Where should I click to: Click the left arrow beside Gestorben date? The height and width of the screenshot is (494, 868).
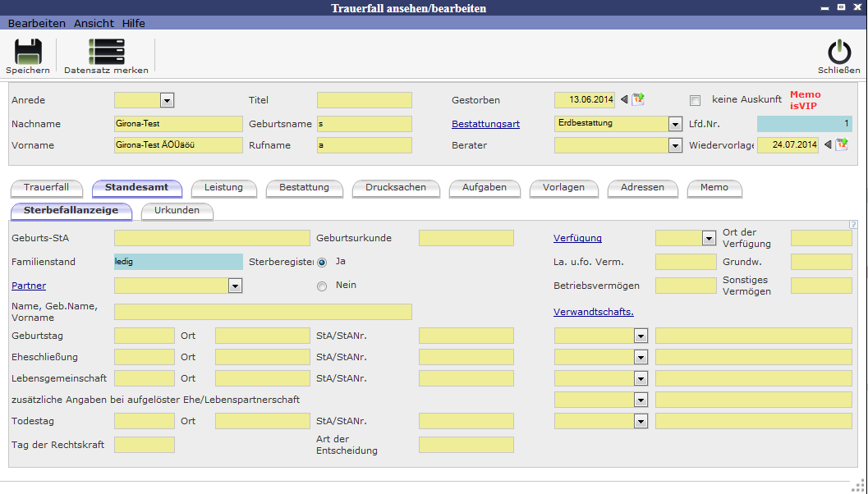tap(624, 100)
